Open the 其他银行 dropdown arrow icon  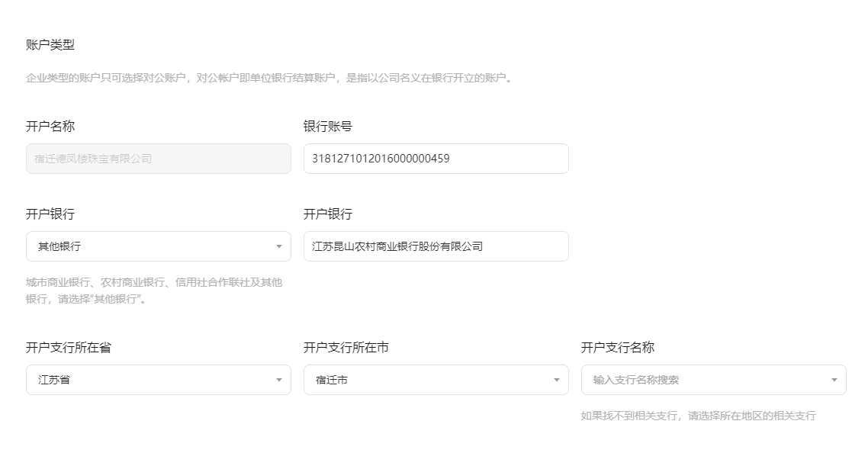coord(280,246)
